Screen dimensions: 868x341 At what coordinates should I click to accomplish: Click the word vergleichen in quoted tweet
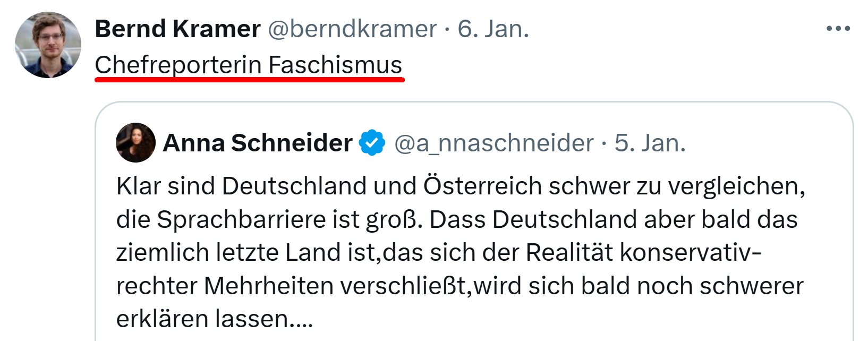pyautogui.click(x=736, y=186)
